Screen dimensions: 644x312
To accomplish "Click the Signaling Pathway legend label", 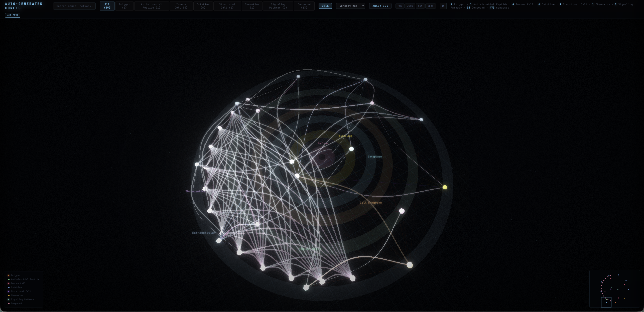I will [x=22, y=299].
